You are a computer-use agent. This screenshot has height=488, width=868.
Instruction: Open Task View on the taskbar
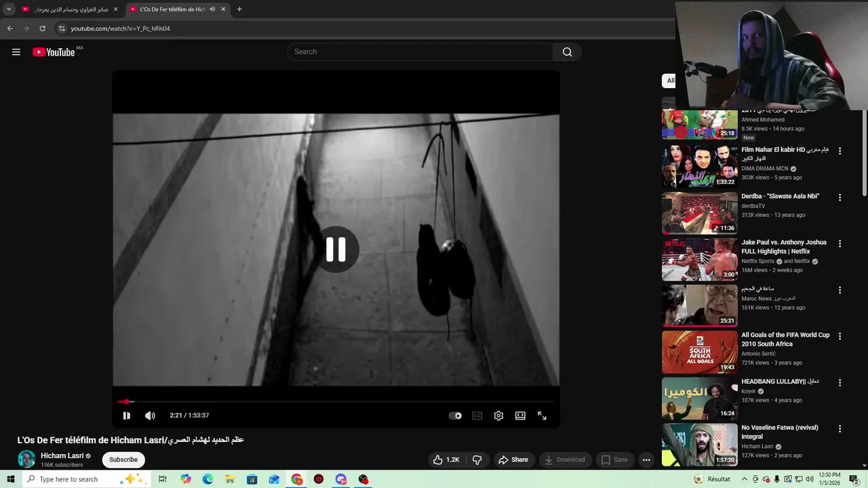tap(163, 479)
